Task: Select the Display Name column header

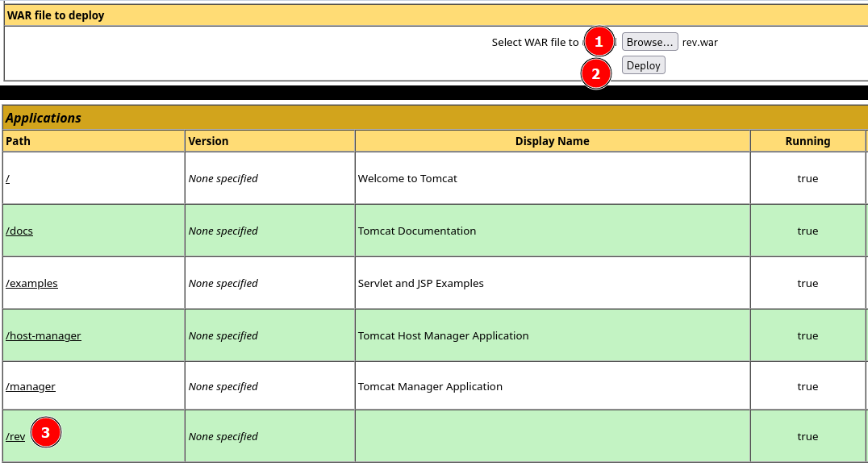Action: [x=552, y=141]
